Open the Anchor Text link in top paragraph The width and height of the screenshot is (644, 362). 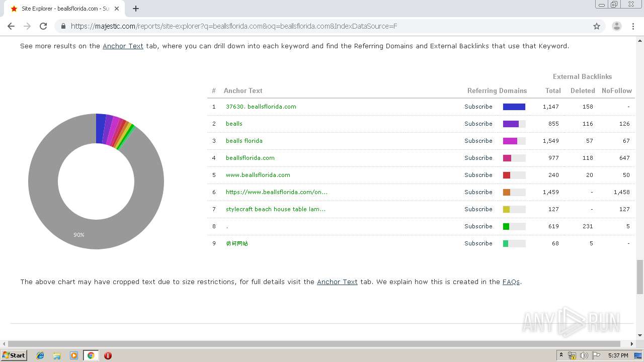click(123, 46)
